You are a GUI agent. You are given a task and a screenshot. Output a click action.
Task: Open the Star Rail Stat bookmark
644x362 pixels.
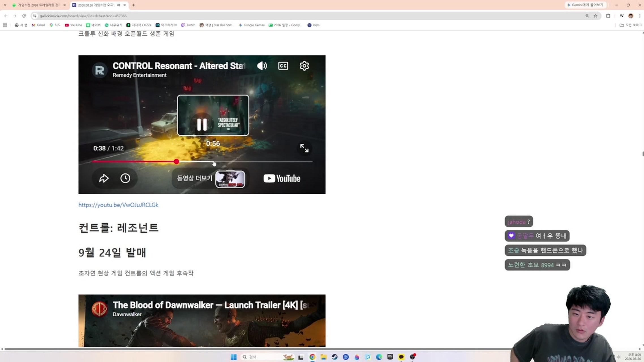216,25
